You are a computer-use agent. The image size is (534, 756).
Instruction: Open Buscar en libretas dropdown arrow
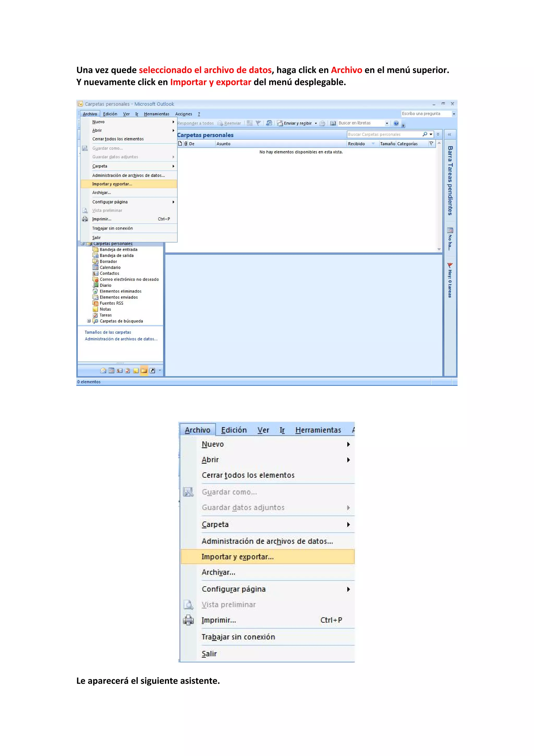point(387,123)
